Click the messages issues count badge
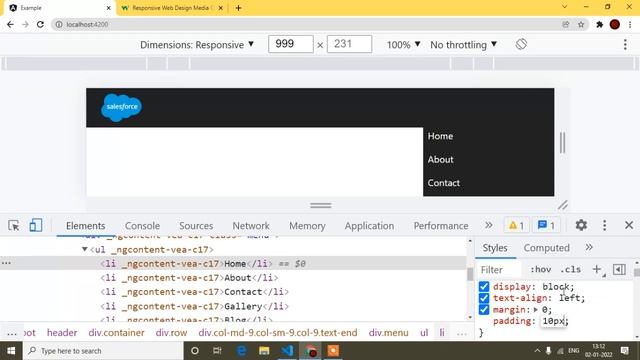This screenshot has width=640, height=360. coord(546,225)
